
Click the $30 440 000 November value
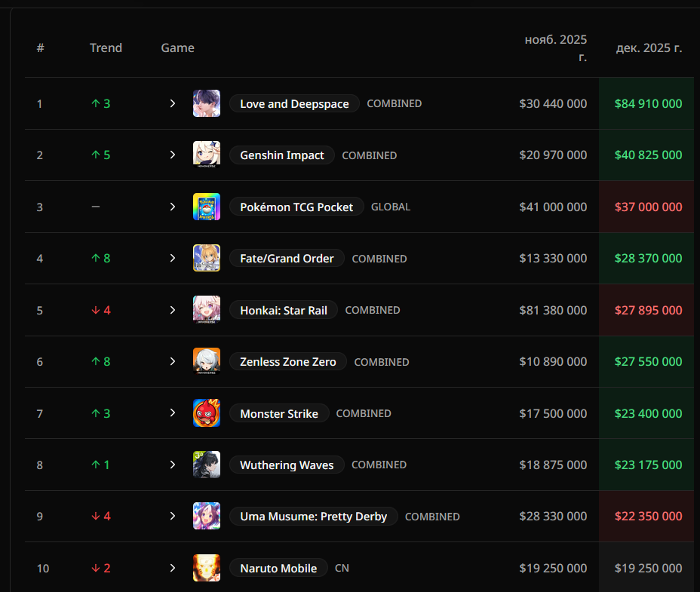tap(553, 103)
